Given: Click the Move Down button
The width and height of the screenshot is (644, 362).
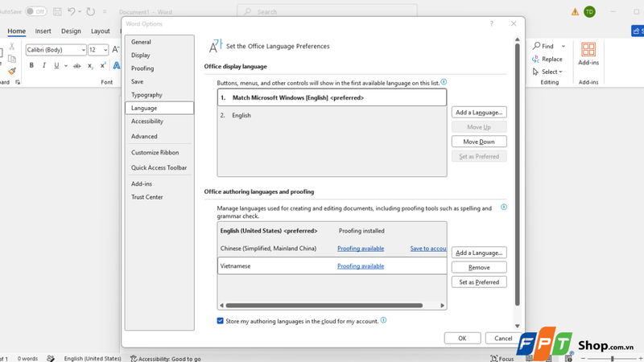Looking at the screenshot, I should (479, 142).
